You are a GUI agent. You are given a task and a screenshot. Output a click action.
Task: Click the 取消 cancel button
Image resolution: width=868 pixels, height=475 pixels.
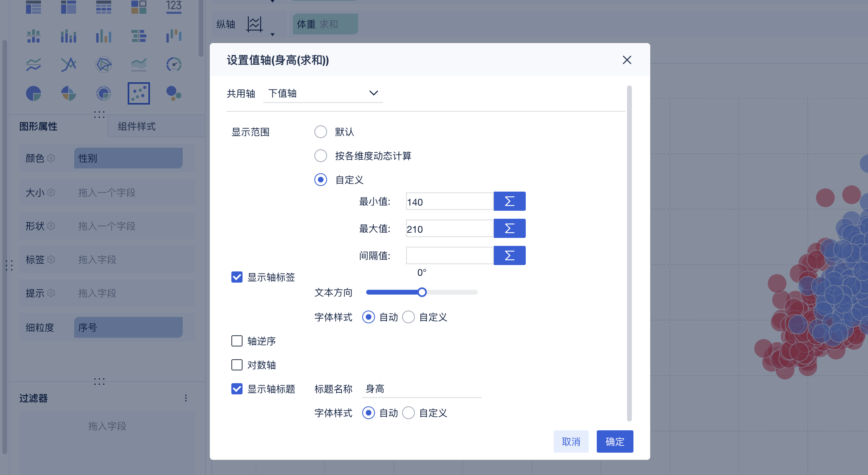point(571,441)
